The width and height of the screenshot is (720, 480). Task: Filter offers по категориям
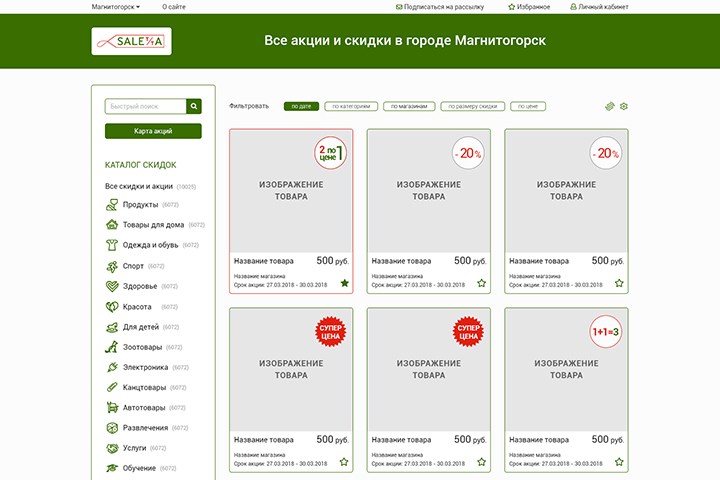[x=351, y=106]
